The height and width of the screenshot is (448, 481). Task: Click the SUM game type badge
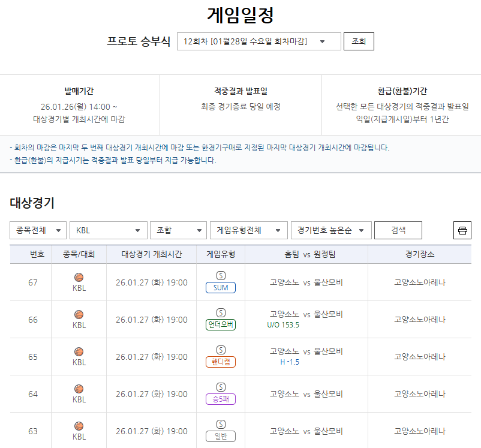pyautogui.click(x=220, y=288)
